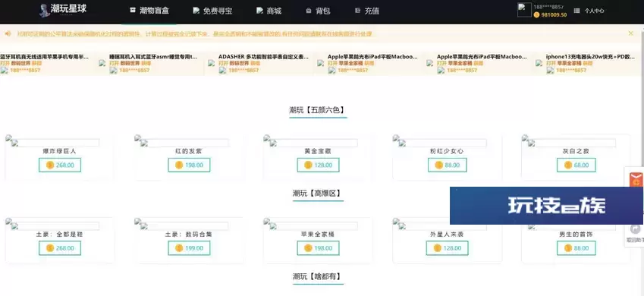Click the orange mail icon on right sidebar
Screen dimensions: 644x296
coord(636,179)
